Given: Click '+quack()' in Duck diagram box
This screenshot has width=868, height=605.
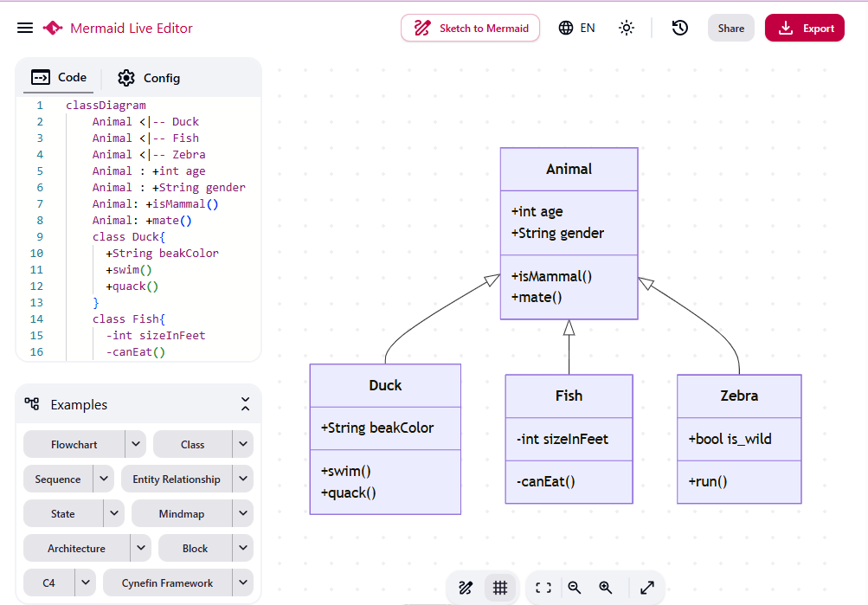Looking at the screenshot, I should tap(348, 492).
